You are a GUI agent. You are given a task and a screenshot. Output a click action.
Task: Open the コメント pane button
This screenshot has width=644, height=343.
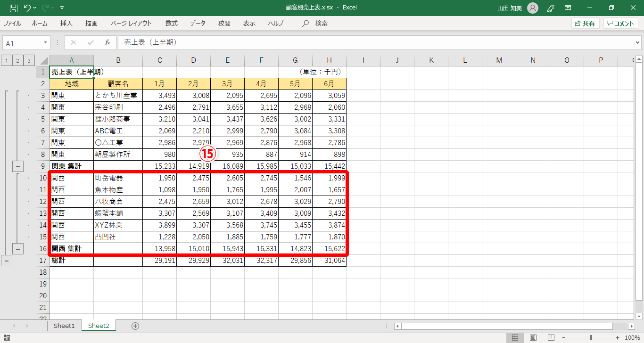coord(620,23)
